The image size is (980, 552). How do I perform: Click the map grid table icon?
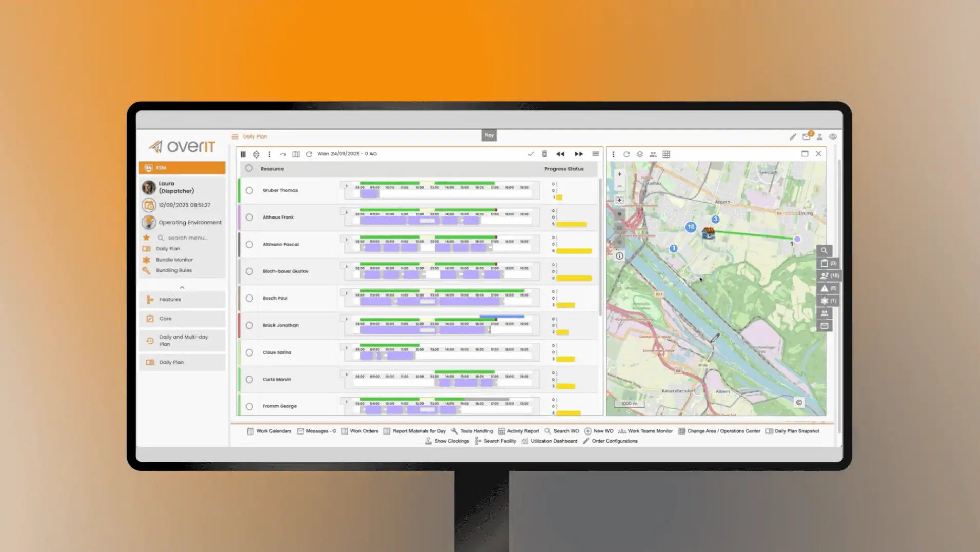coord(667,154)
